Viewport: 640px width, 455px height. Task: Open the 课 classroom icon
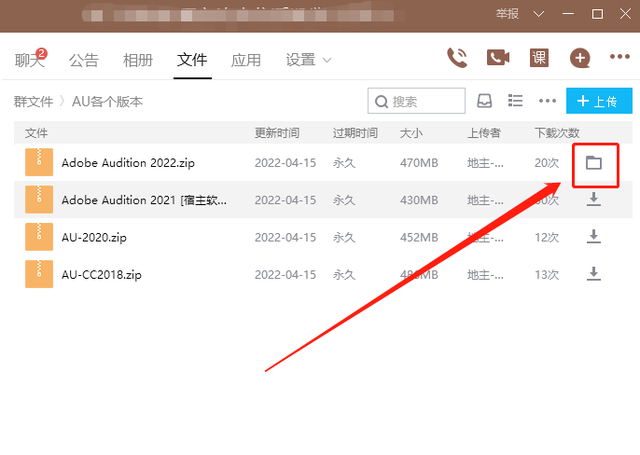(x=539, y=58)
